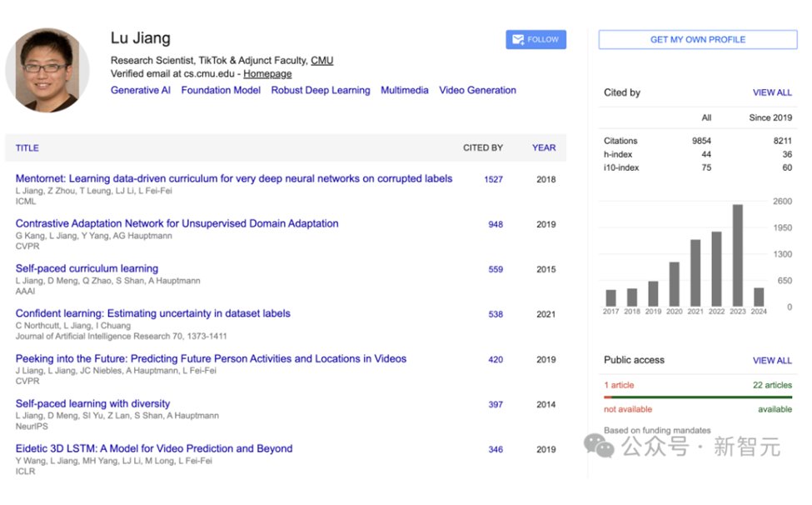Screen dimensions: 812x505
Task: Open Contrastive Adaptation Network paper
Action: (x=177, y=223)
